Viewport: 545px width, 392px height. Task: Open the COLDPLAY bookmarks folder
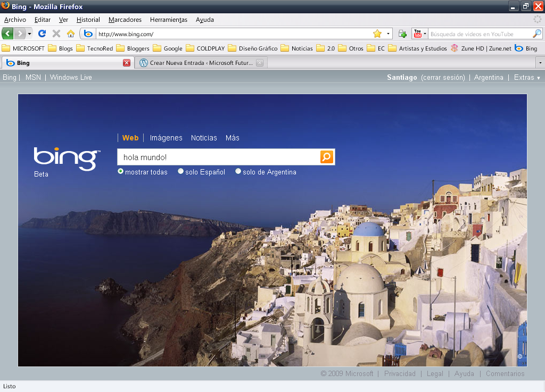click(207, 48)
